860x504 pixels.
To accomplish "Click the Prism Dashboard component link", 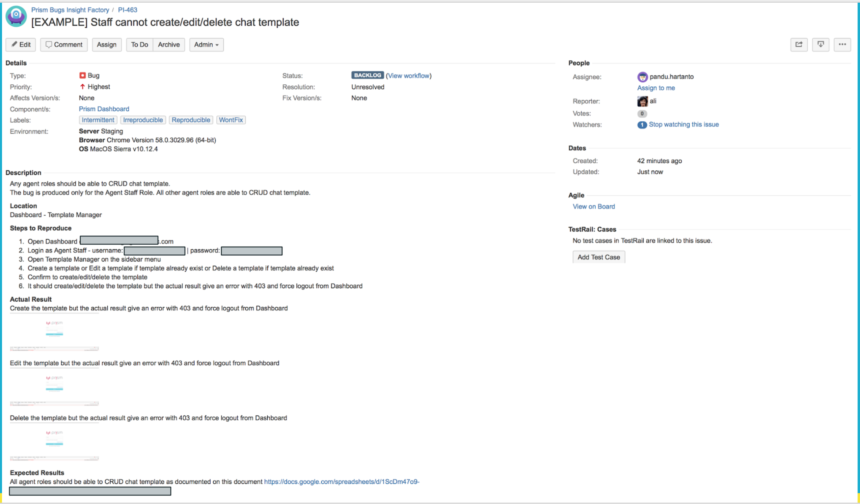I will tap(104, 109).
